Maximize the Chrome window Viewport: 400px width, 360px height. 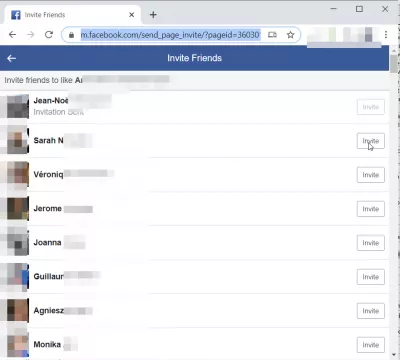click(359, 9)
